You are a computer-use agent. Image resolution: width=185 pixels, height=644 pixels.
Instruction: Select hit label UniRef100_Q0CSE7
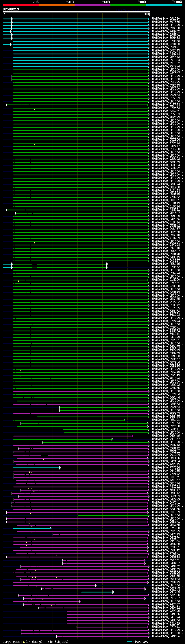point(166,261)
